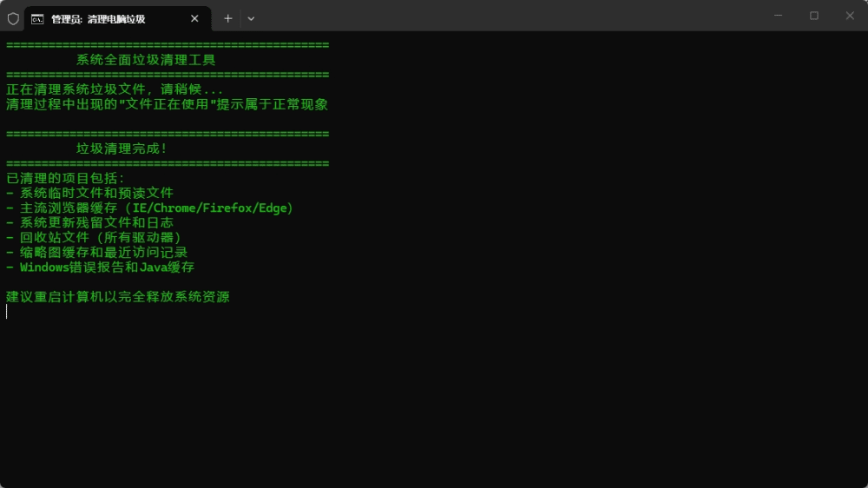
Task: Close the Windows Terminal window
Action: pyautogui.click(x=850, y=16)
